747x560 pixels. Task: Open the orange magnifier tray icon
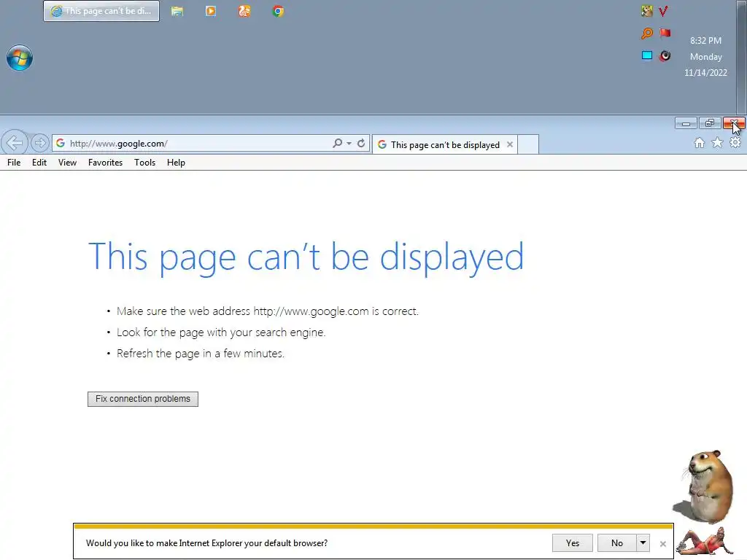click(x=646, y=34)
